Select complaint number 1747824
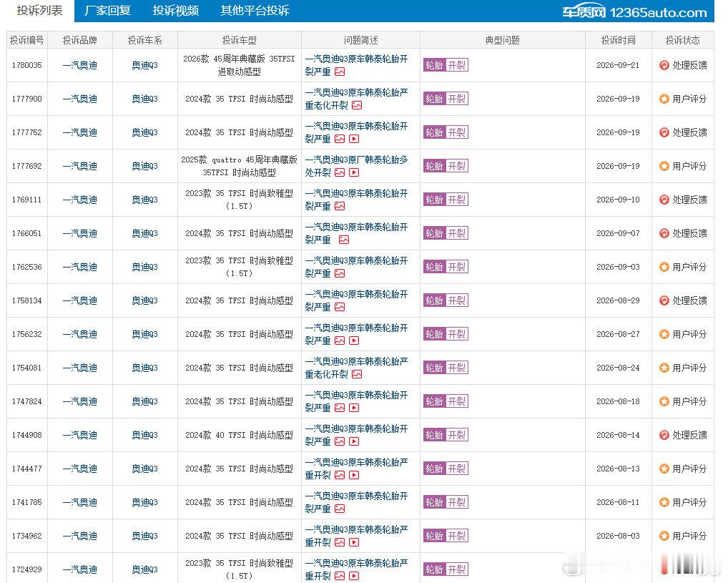 tap(27, 401)
